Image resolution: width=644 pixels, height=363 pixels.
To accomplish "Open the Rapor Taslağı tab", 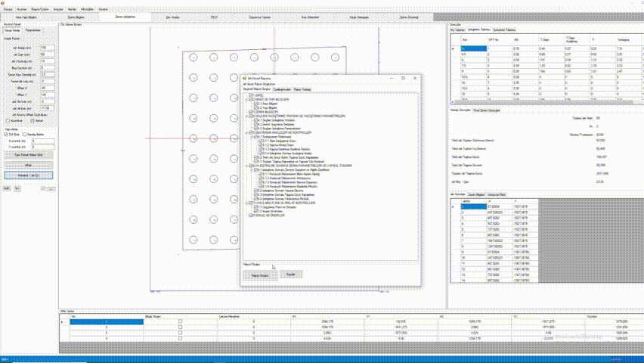I will pyautogui.click(x=302, y=88).
